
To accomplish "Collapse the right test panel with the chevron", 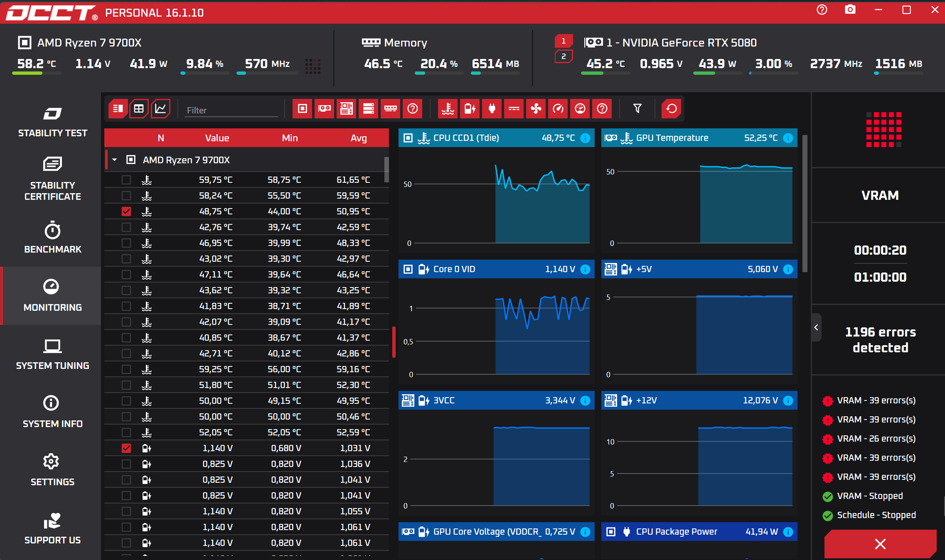I will 816,327.
